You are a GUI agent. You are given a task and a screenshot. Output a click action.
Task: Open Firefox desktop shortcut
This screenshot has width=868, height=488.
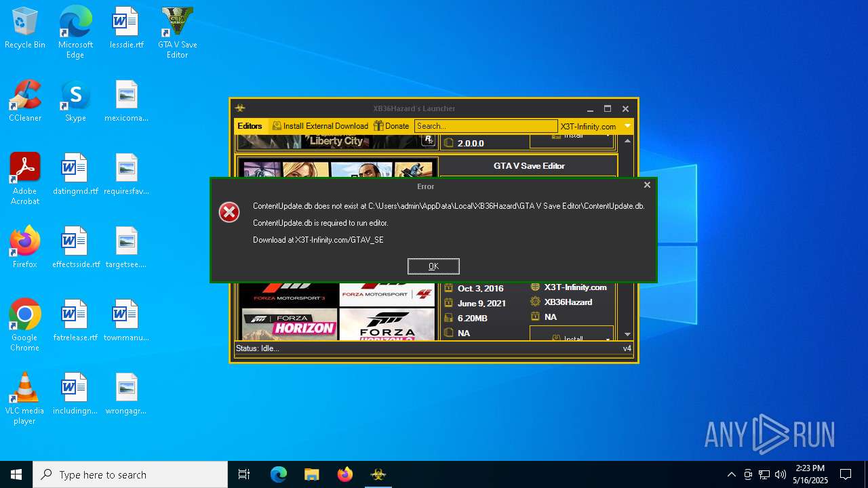coord(25,247)
